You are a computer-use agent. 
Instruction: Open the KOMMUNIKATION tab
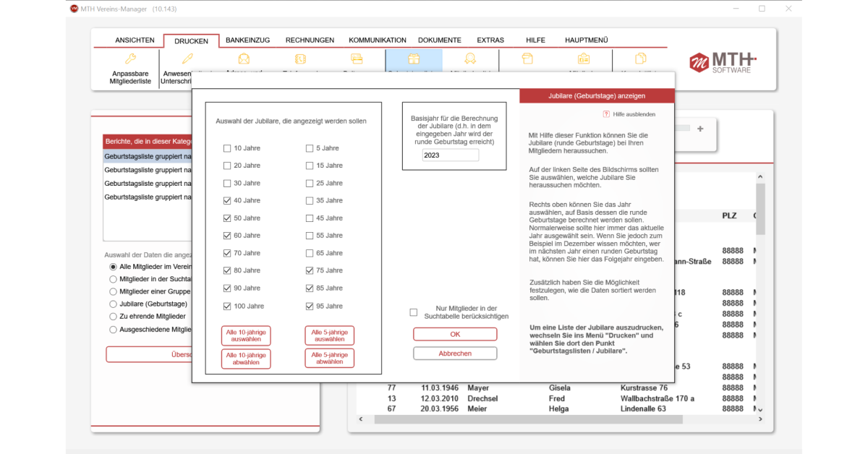click(378, 40)
